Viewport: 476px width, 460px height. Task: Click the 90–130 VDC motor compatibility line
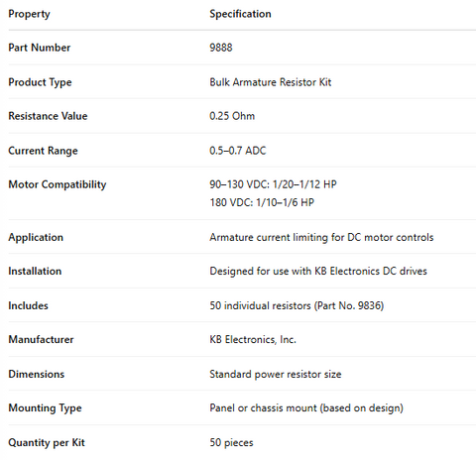[x=273, y=184]
